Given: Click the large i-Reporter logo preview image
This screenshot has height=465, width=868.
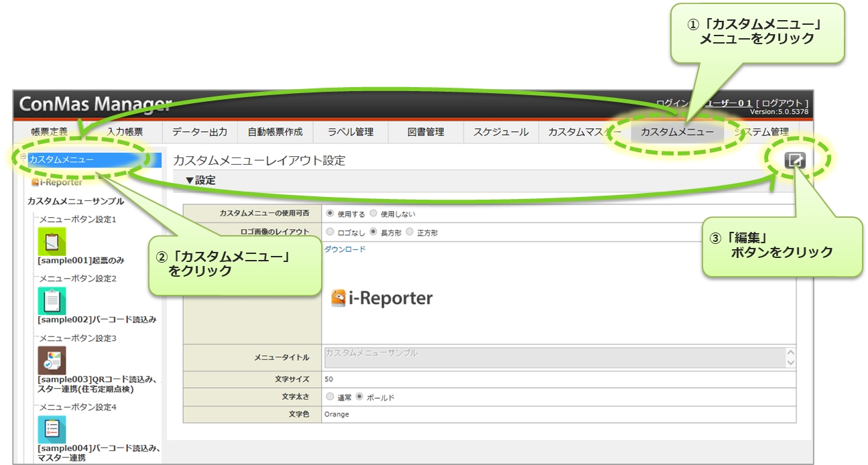Looking at the screenshot, I should point(382,298).
